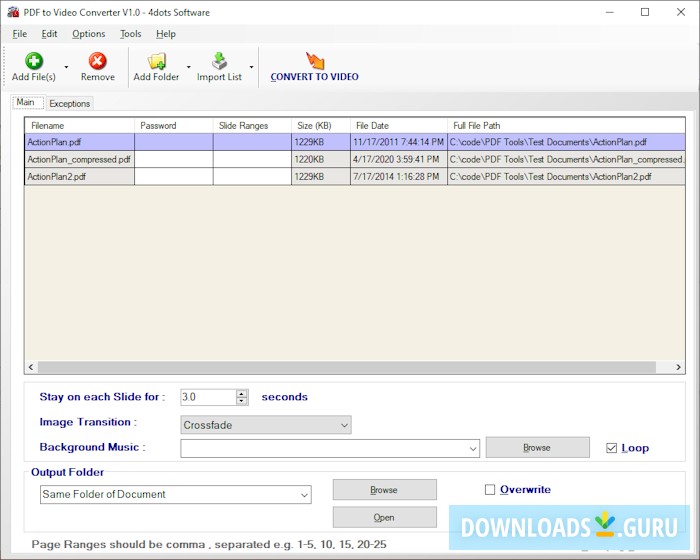Click the Remove red X icon
The height and width of the screenshot is (560, 700).
97,62
